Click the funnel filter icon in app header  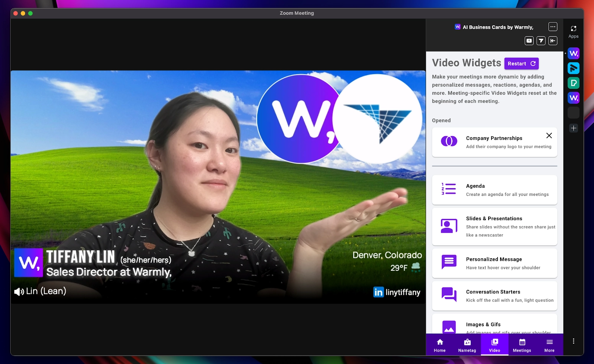541,41
